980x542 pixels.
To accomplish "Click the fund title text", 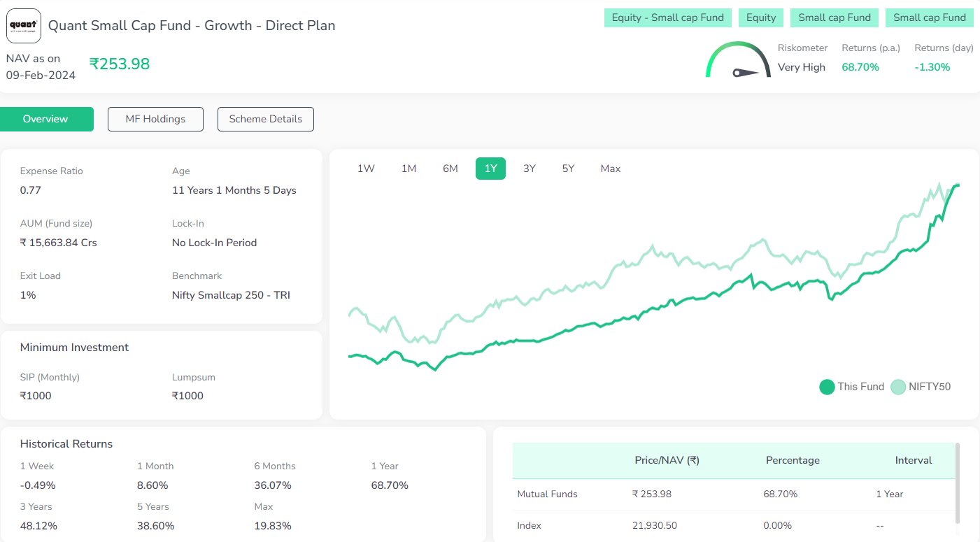I will pyautogui.click(x=192, y=26).
